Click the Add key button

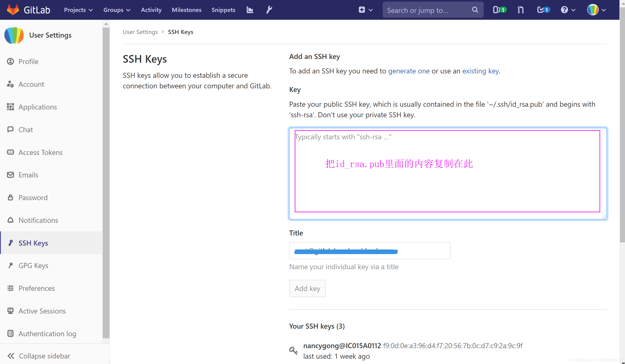click(x=307, y=288)
